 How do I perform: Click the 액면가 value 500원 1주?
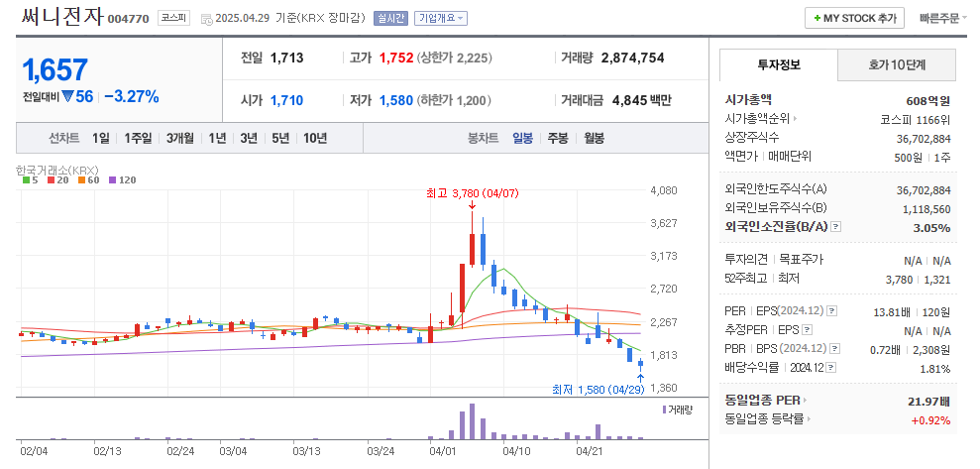point(923,157)
